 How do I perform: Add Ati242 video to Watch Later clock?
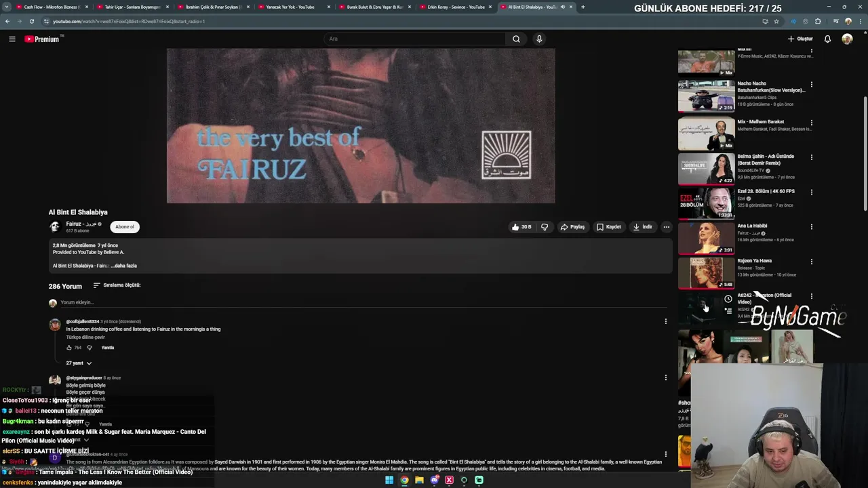728,299
